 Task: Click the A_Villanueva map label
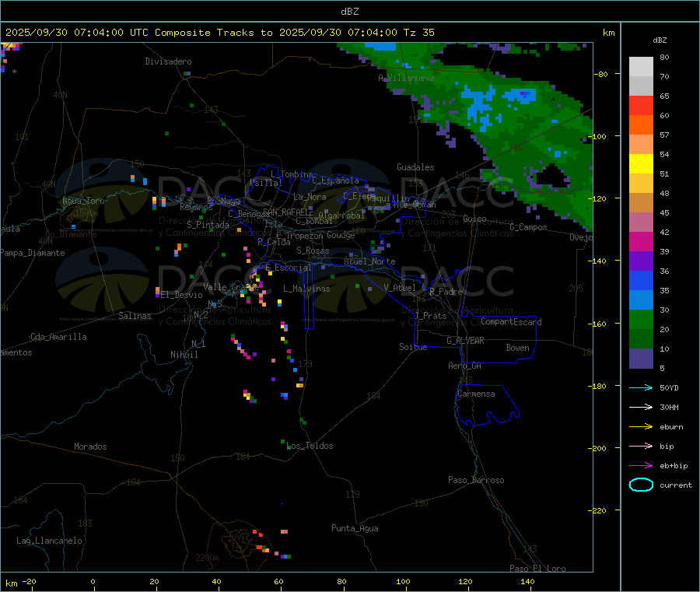click(x=406, y=78)
